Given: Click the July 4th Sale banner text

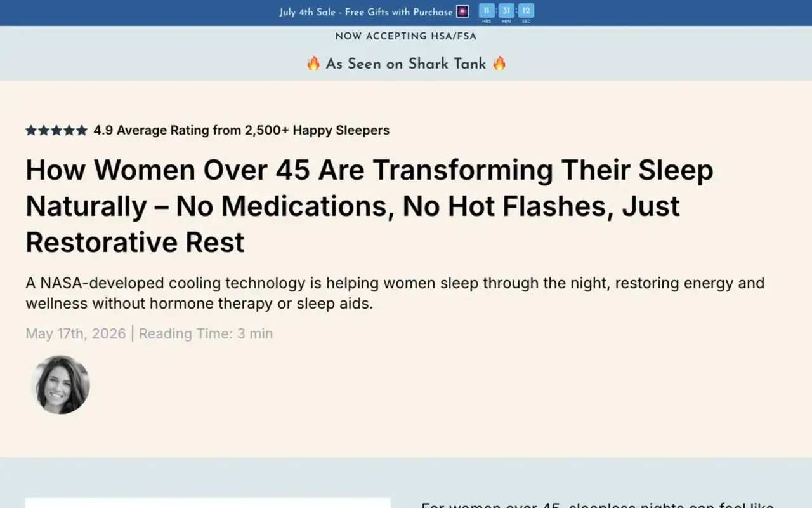Looking at the screenshot, I should [366, 12].
